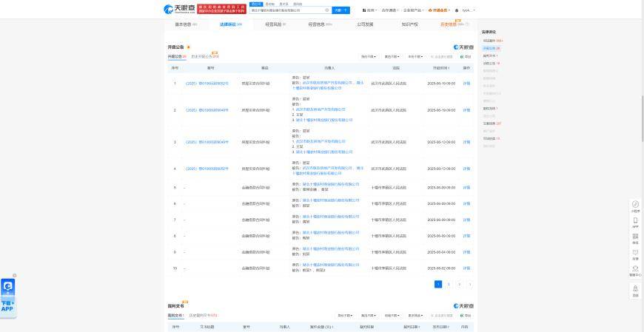Close the 下载APP floating promo on left

click(x=15, y=275)
